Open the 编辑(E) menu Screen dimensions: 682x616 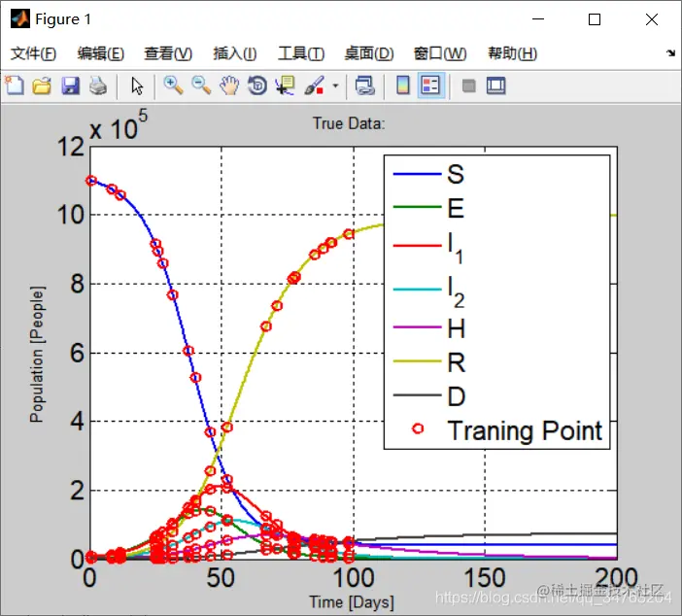pyautogui.click(x=101, y=53)
